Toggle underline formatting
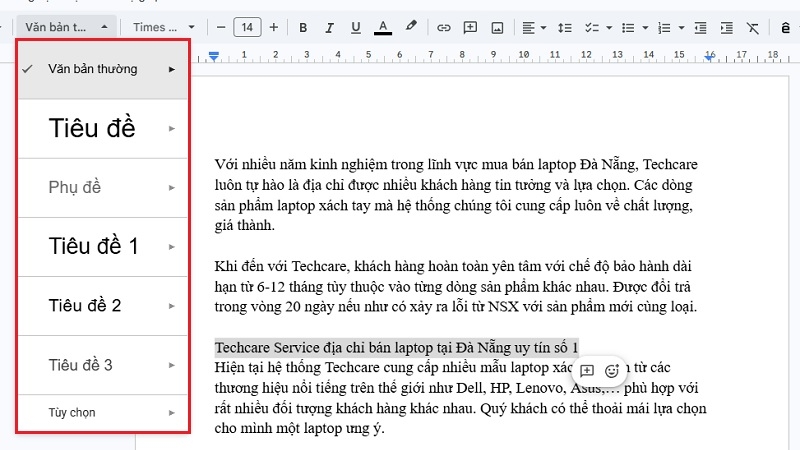 point(356,28)
